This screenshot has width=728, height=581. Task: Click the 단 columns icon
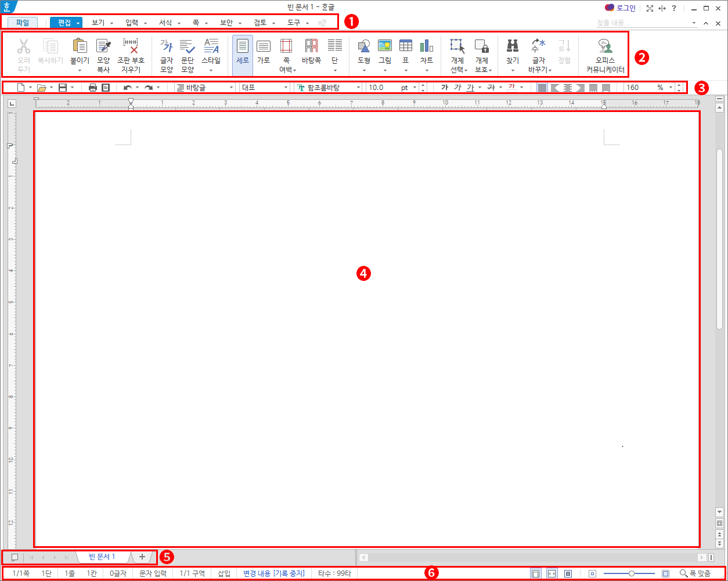334,46
